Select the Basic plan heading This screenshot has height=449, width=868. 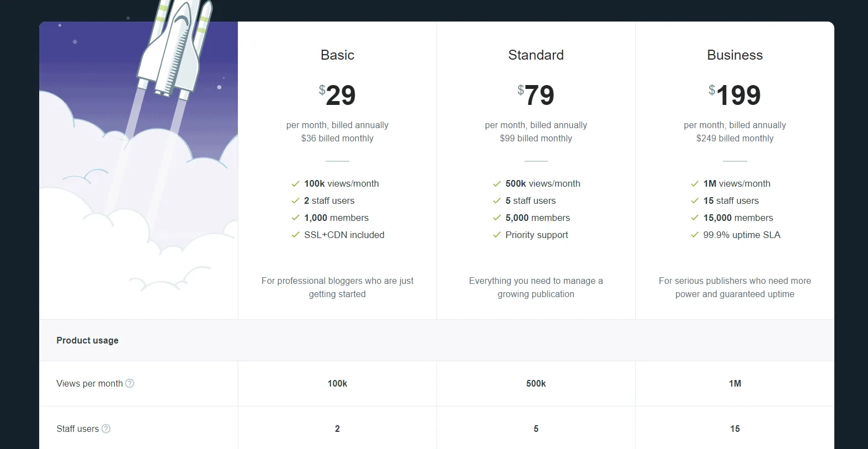(337, 55)
